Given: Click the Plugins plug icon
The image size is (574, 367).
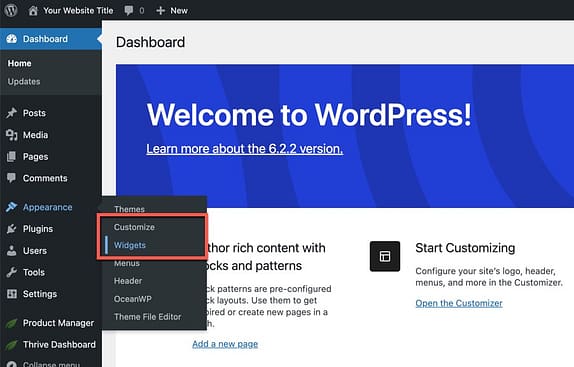Looking at the screenshot, I should (x=11, y=229).
